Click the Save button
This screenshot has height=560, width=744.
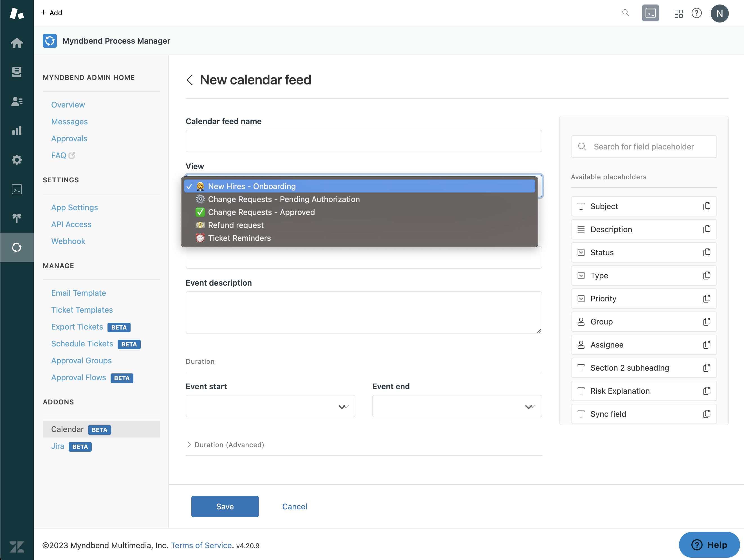(225, 507)
